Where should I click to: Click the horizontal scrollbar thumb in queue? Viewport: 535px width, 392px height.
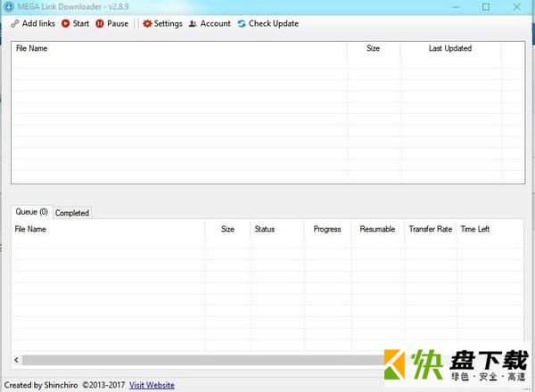coord(203,360)
